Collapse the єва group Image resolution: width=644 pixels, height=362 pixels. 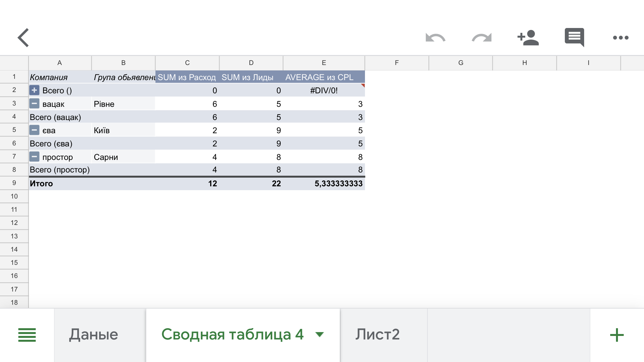pos(34,130)
